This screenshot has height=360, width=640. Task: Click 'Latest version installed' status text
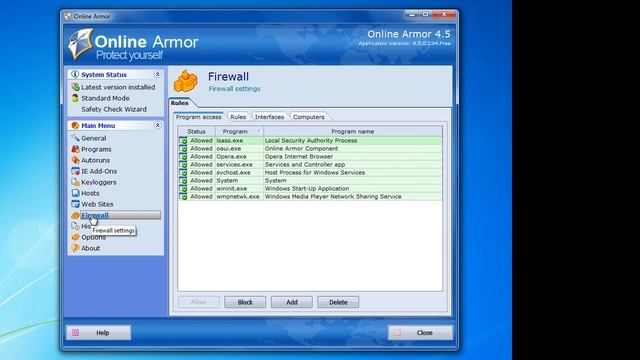click(118, 87)
